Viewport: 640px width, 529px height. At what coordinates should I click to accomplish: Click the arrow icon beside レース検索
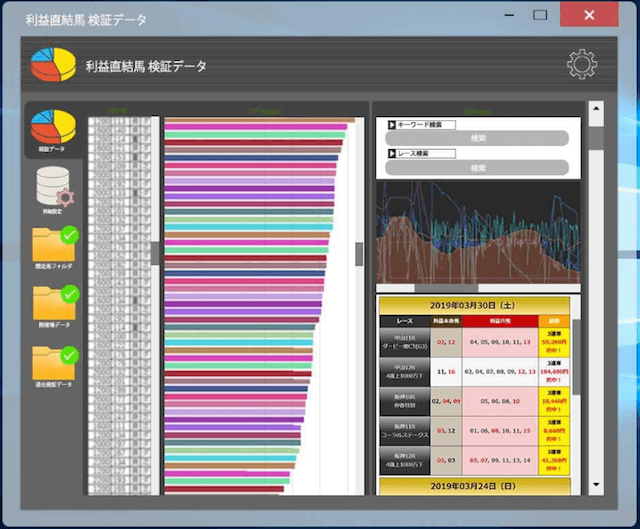(x=392, y=153)
